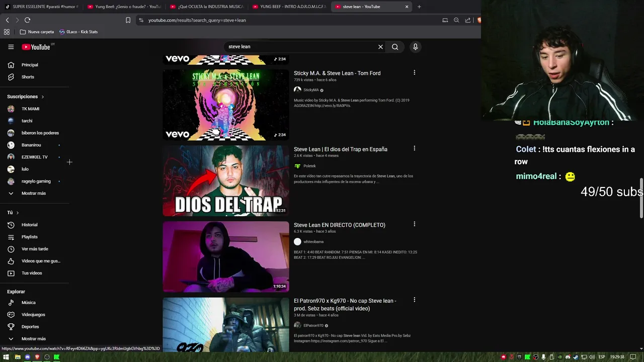Click the Epic Games tray icon
Image resolution: width=644 pixels, height=362 pixels.
(x=519, y=357)
